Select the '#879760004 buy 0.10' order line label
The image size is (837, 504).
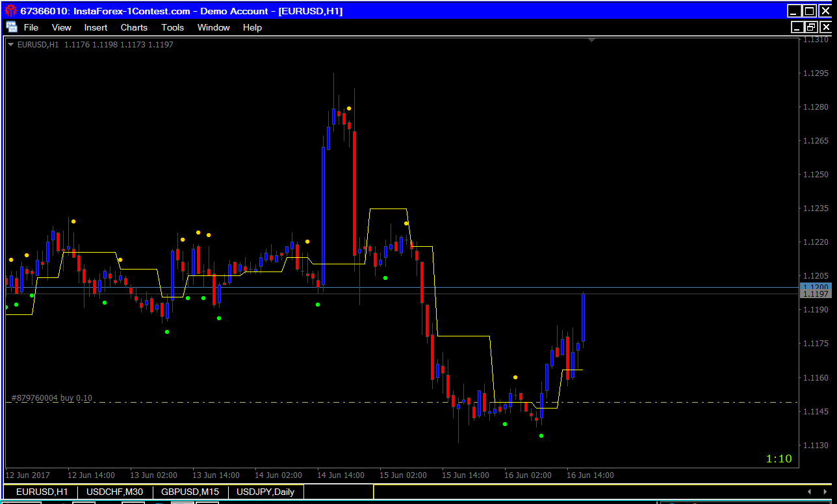(x=52, y=398)
